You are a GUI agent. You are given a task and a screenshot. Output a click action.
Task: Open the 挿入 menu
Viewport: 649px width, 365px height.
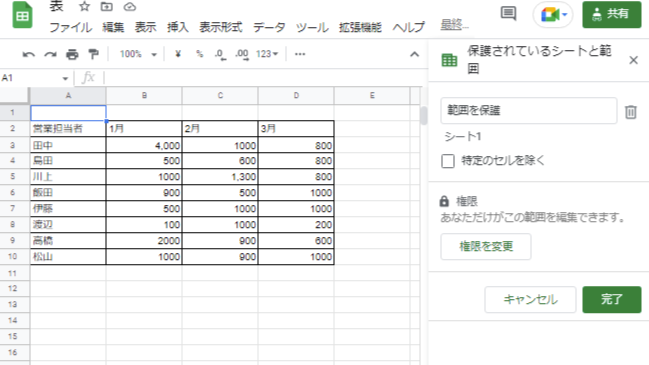(178, 27)
